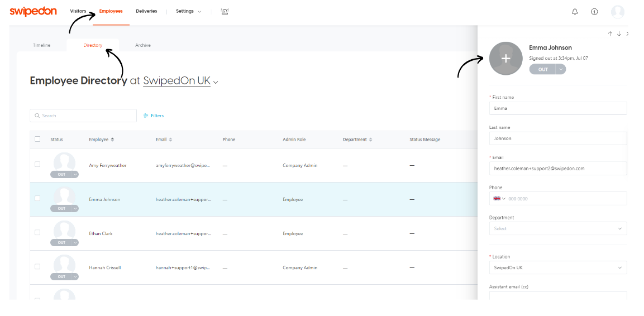
Task: Click the SwipedOn logo
Action: point(33,12)
